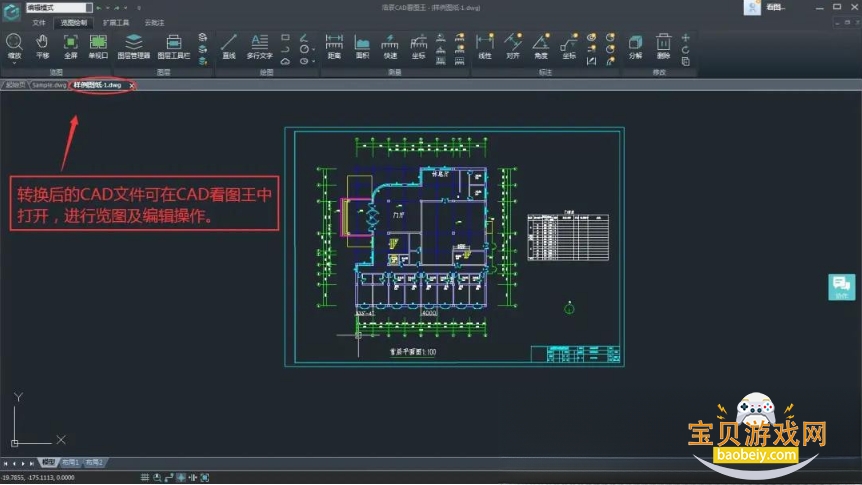Screen dimensions: 862x485
Task: Switch to the 布局2 layout tab
Action: (94, 462)
